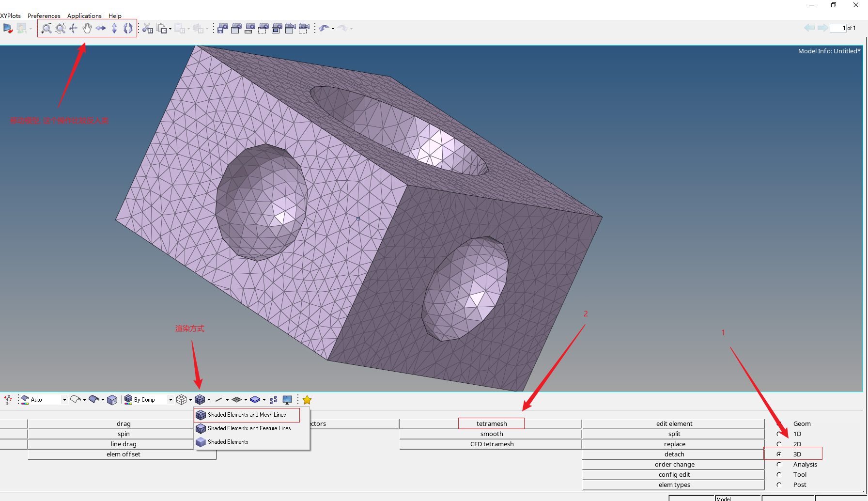Click shaded geometry surface icon
The image size is (868, 501).
click(x=94, y=400)
